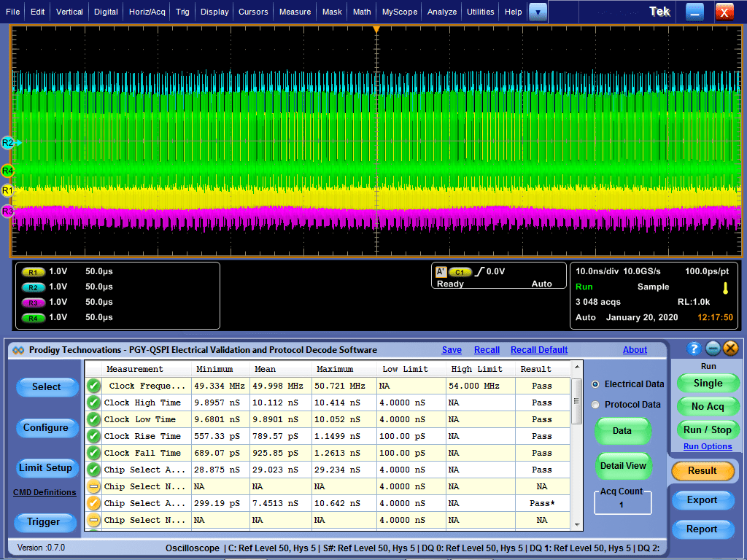The width and height of the screenshot is (747, 560).
Task: Select the Electrical Data radio button
Action: pyautogui.click(x=595, y=384)
